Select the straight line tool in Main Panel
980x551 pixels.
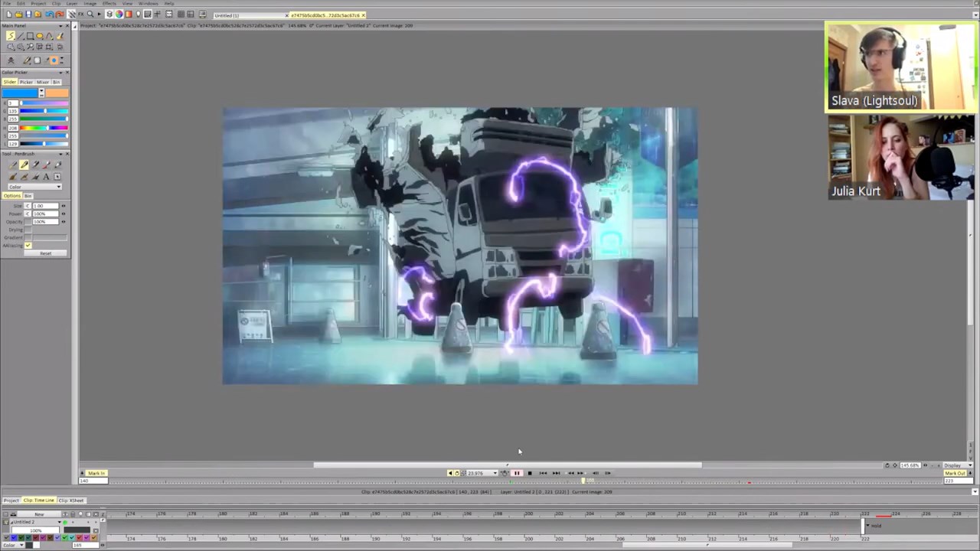21,36
